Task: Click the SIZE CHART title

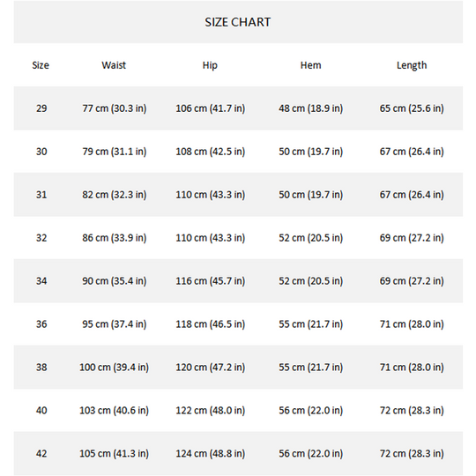Action: (x=237, y=22)
